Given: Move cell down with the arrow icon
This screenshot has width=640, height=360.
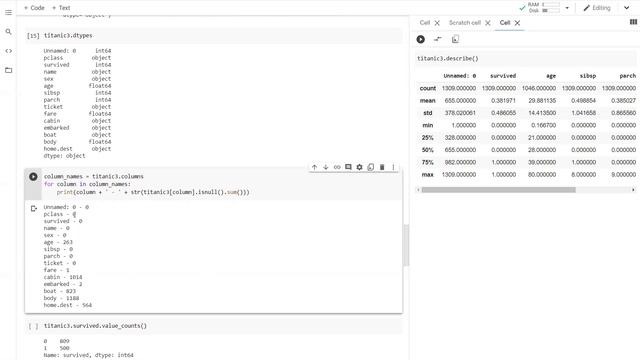Looking at the screenshot, I should (x=326, y=167).
